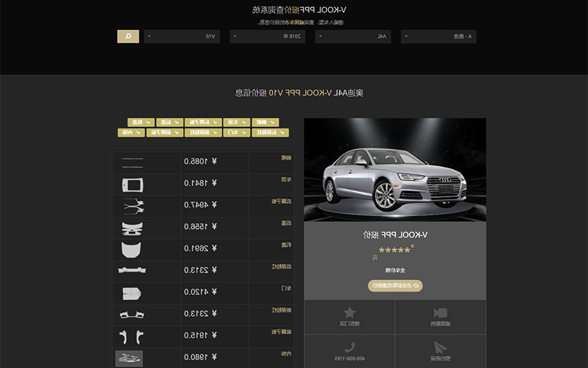The height and width of the screenshot is (368, 588).
Task: Click the 奥迪A4L V-KOOL PPF V10 heading
Action: (316, 93)
